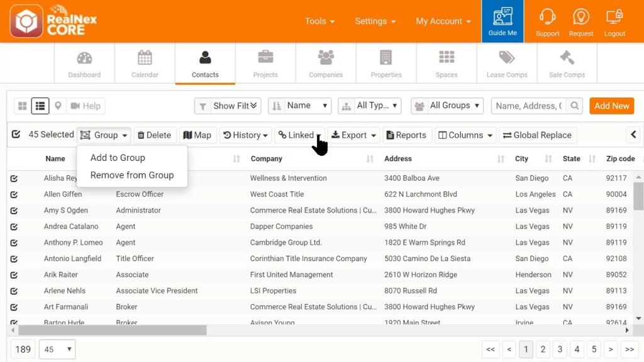
Task: Click the vertical scrollbar thumb
Action: tap(638, 197)
